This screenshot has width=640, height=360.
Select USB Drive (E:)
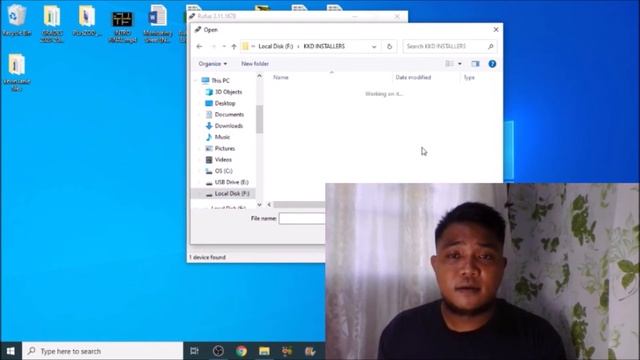click(231, 182)
